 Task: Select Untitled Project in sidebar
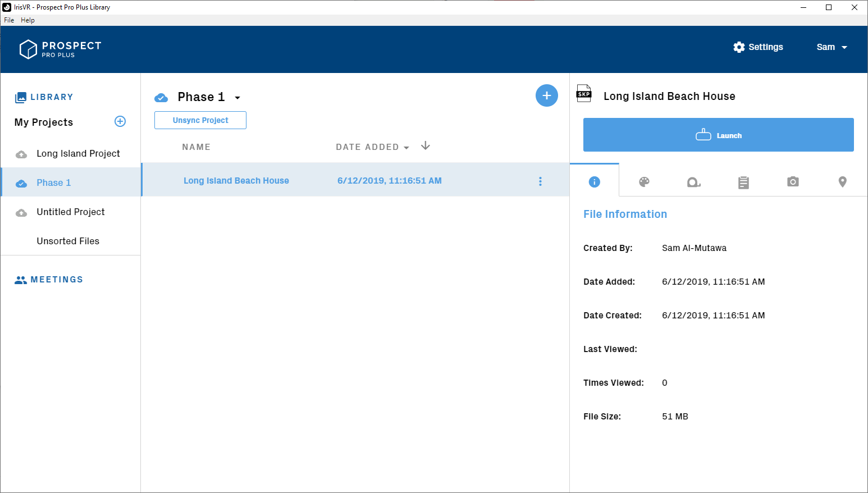(x=70, y=212)
